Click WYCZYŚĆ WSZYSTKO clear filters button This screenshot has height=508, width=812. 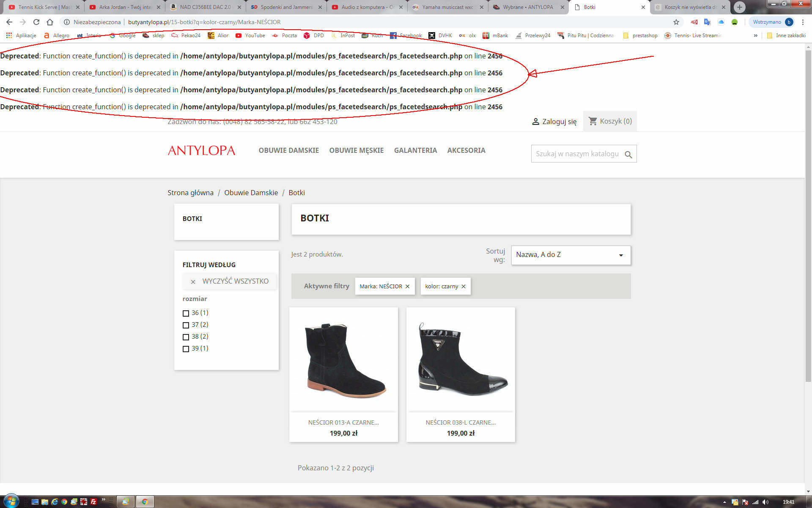pyautogui.click(x=230, y=281)
